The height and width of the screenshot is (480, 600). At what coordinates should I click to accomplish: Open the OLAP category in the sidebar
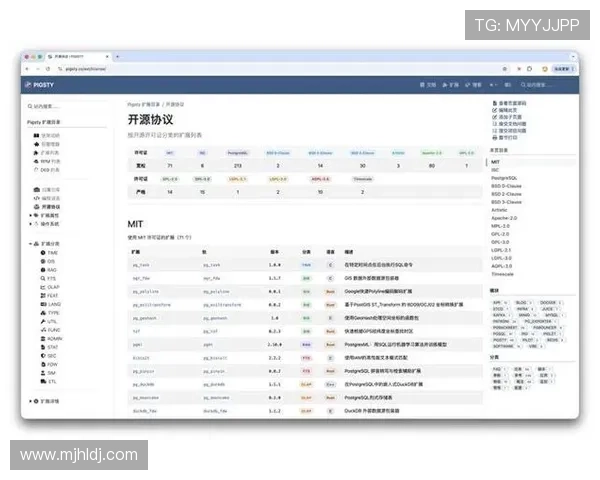tap(50, 287)
